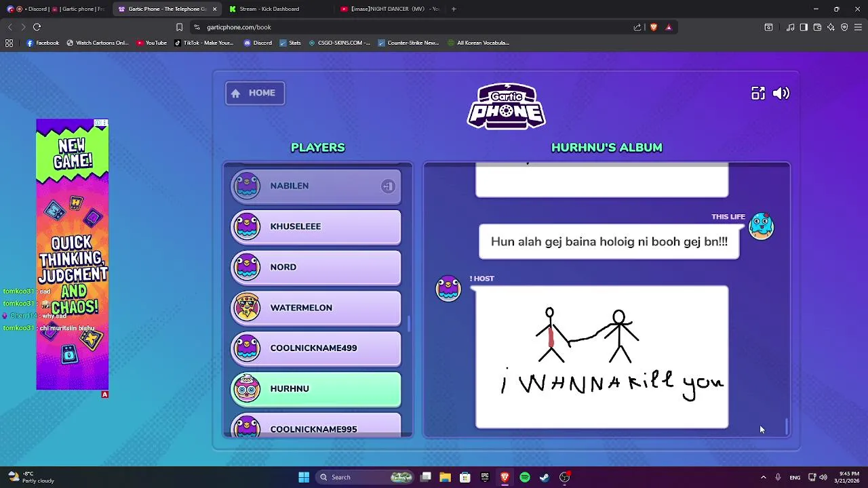Toggle the browser sidebar panel icon
Image resolution: width=868 pixels, height=488 pixels.
pos(804,27)
